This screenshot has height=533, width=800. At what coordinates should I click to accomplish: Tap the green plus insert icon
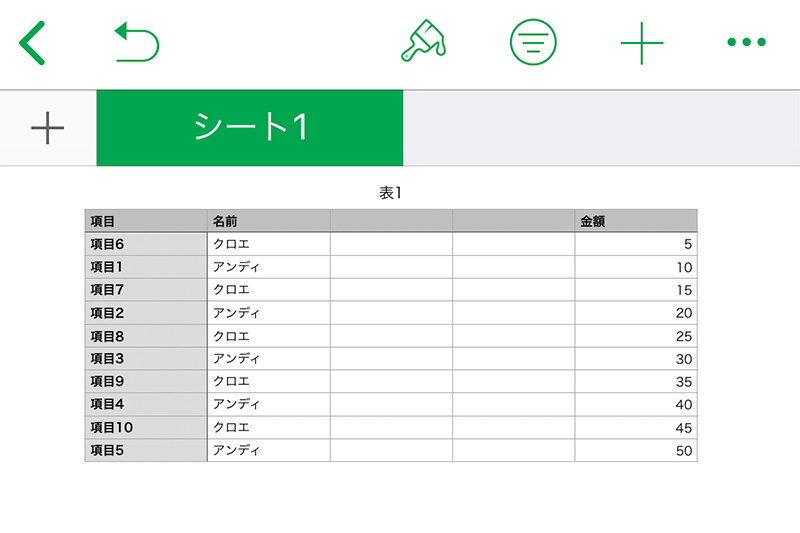642,43
